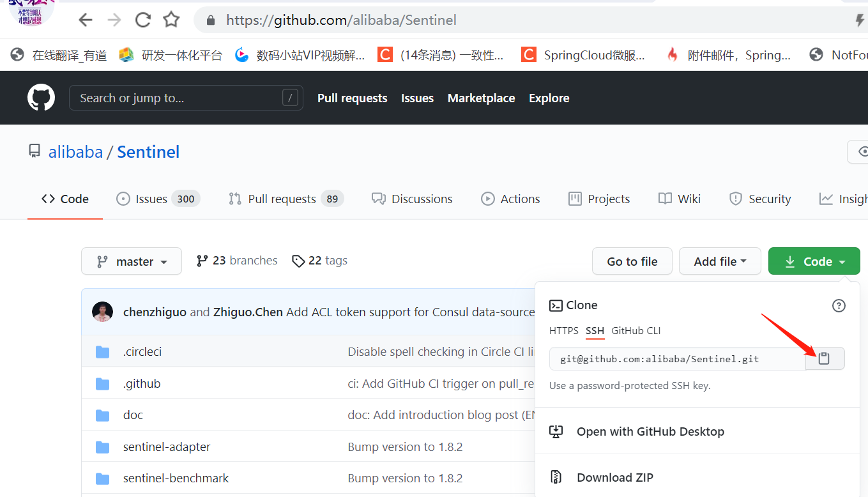The height and width of the screenshot is (497, 868).
Task: Click the chenzhiguo avatar thumbnail
Action: pos(103,312)
